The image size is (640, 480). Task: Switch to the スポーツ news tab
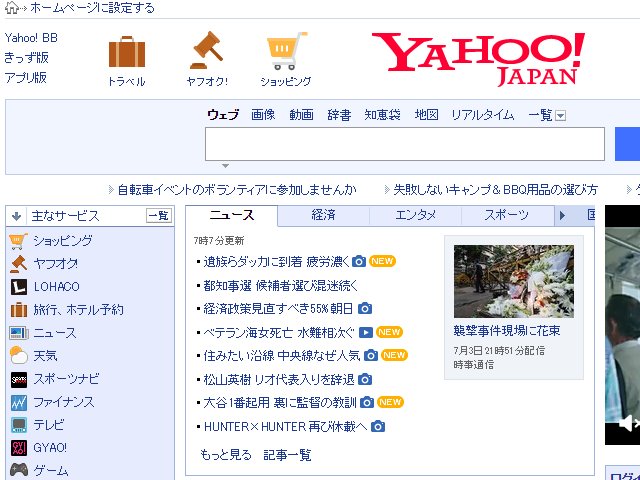click(507, 215)
